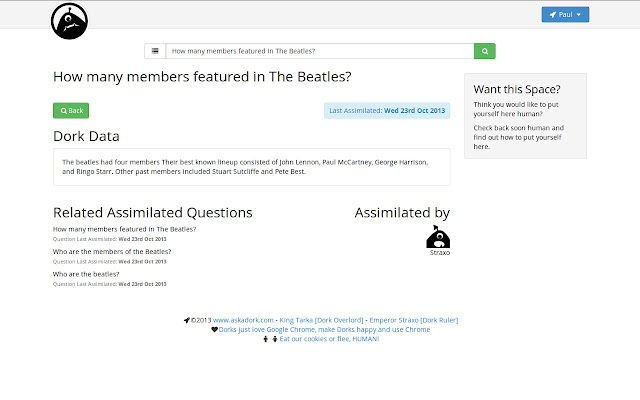
Task: Click the Last Assimilated date badge
Action: [387, 111]
